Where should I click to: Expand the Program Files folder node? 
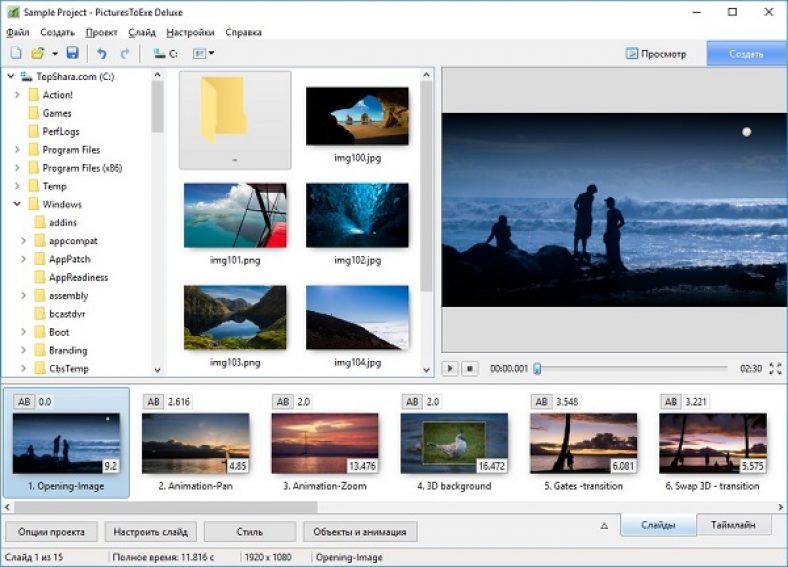click(x=17, y=150)
